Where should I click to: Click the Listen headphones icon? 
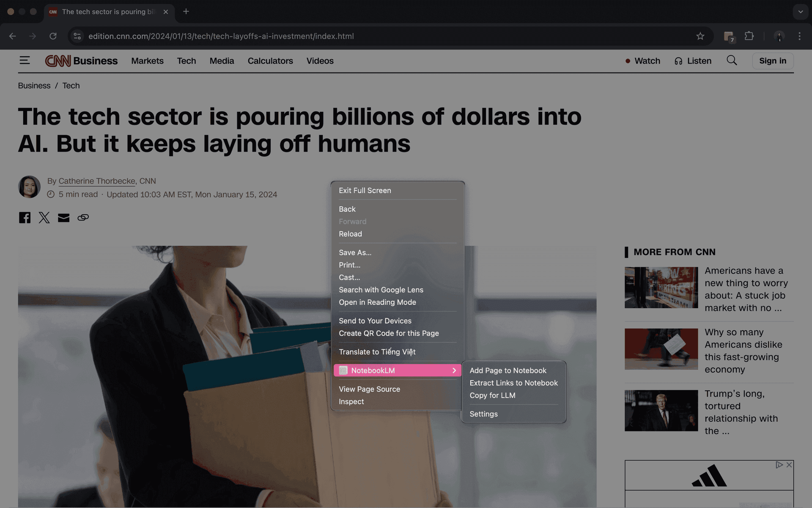678,61
